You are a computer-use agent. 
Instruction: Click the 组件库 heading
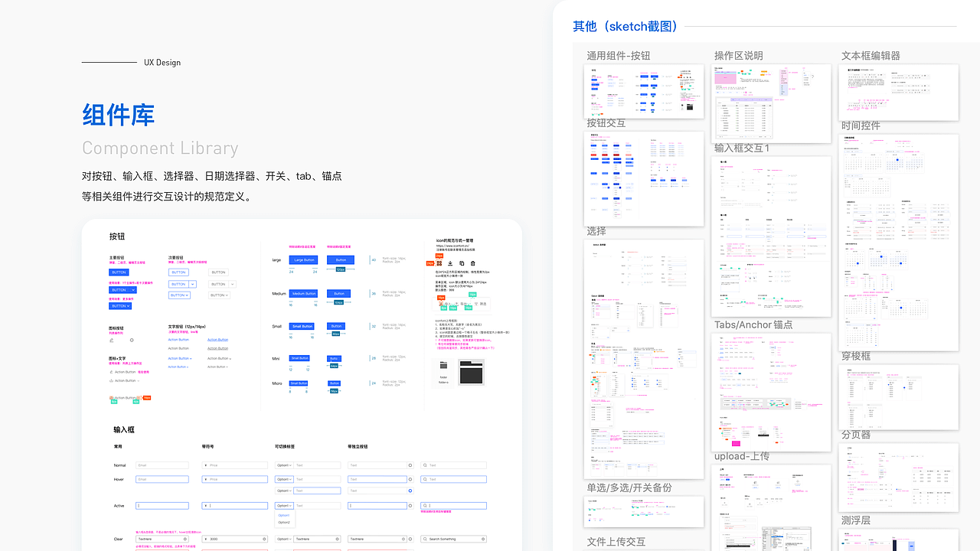click(119, 115)
